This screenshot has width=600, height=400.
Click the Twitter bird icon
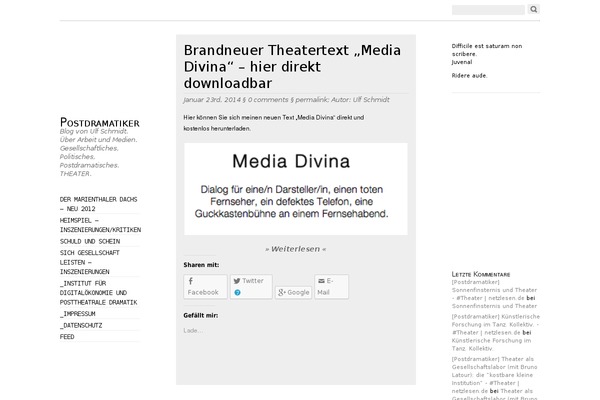tap(237, 281)
